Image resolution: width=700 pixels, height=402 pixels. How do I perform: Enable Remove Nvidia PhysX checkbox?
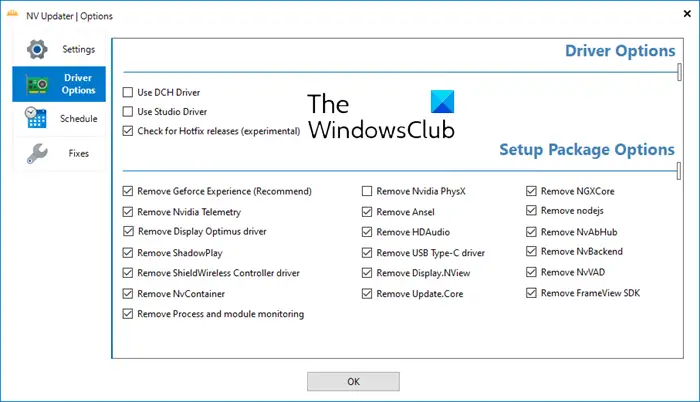click(367, 191)
